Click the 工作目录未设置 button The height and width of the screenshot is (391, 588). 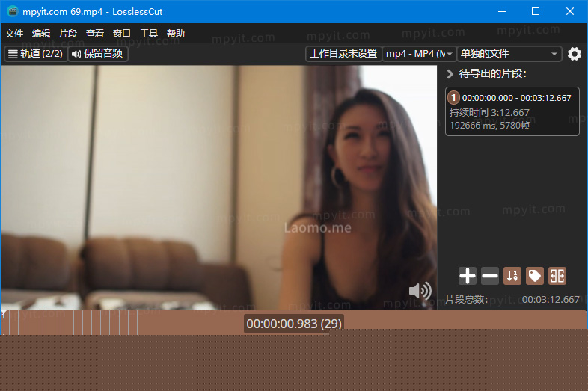point(343,54)
